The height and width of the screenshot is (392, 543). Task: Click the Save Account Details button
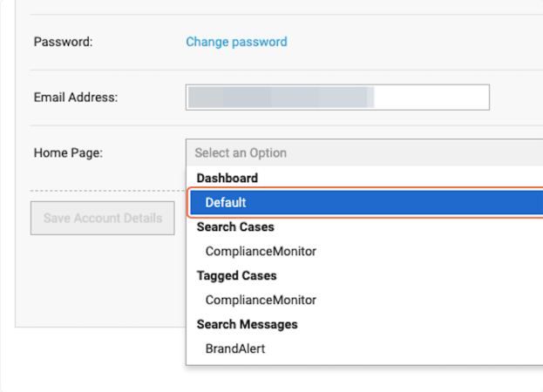coord(103,218)
